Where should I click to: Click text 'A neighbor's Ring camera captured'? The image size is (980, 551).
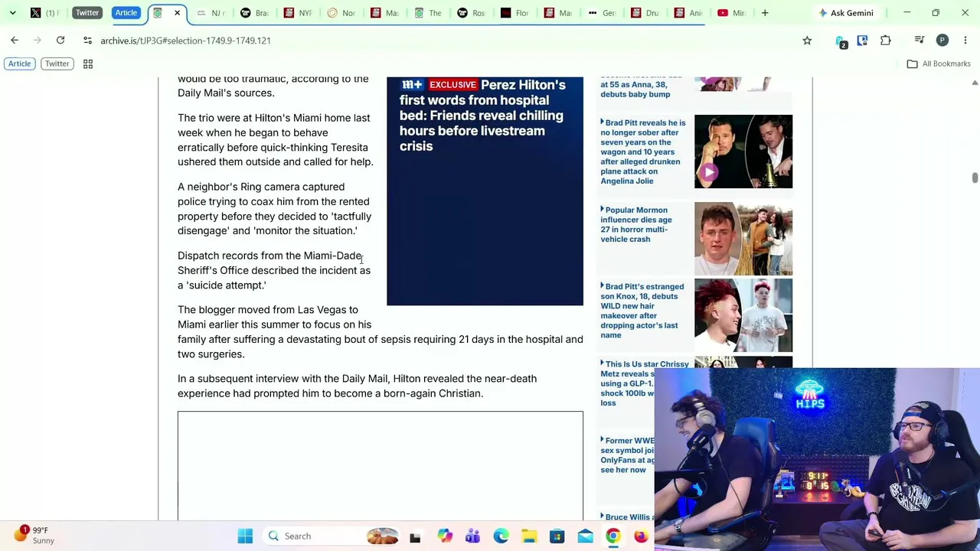[x=261, y=187]
